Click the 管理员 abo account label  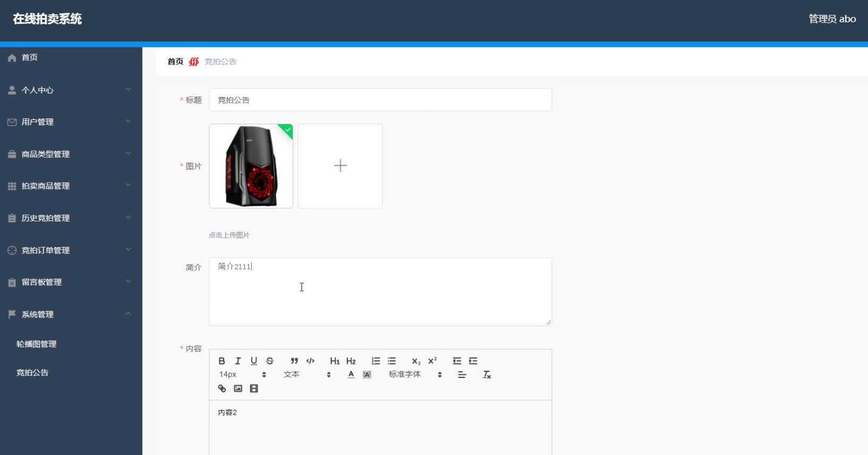[832, 19]
